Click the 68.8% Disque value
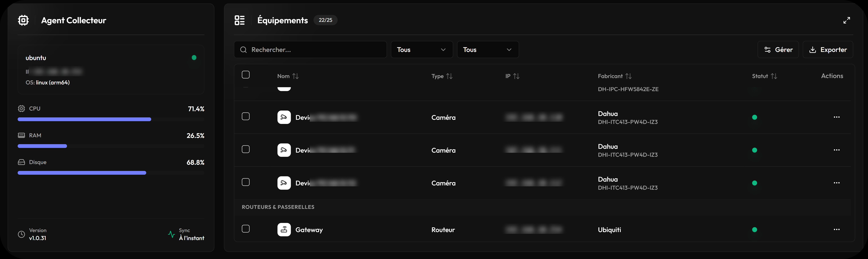Image resolution: width=868 pixels, height=259 pixels. pos(195,162)
